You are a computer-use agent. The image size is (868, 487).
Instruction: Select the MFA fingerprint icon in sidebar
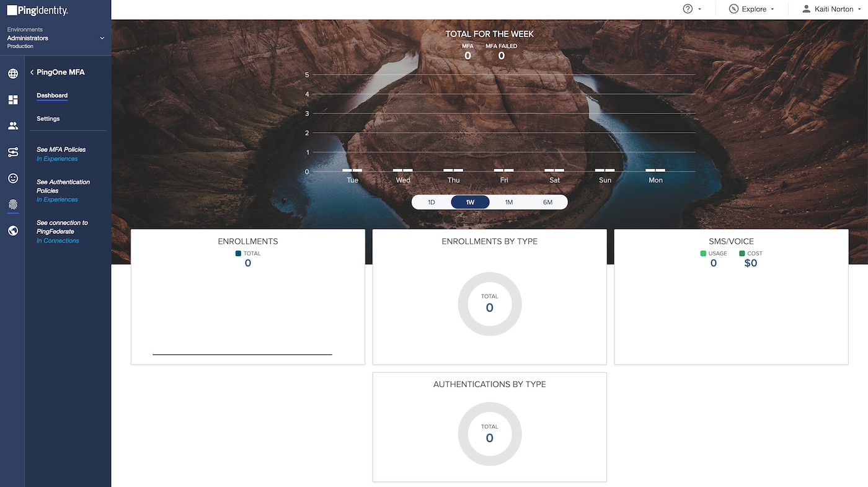[x=12, y=205]
